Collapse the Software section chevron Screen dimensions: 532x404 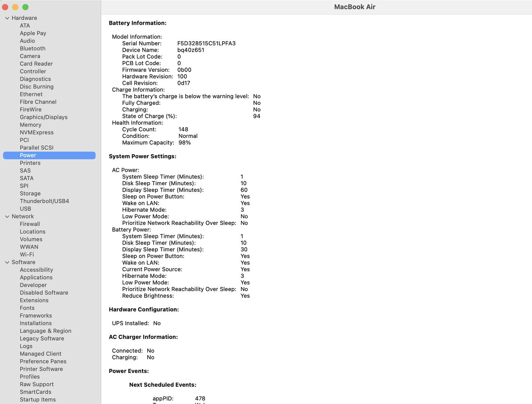tap(7, 262)
